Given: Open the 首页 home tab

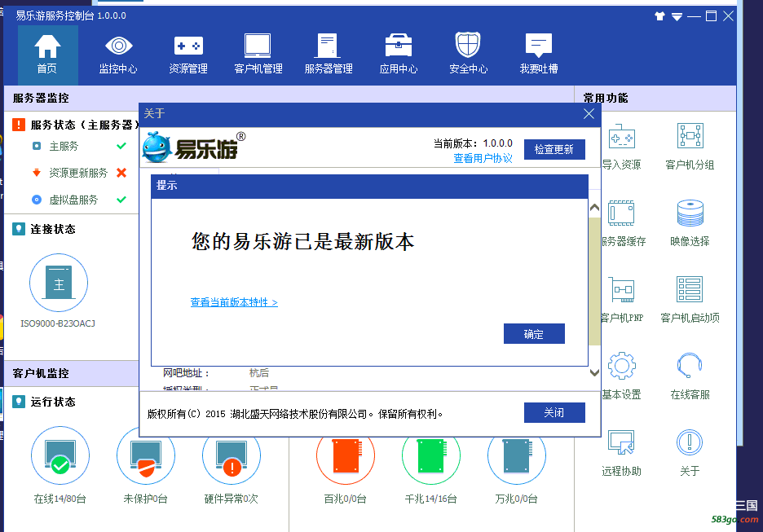Looking at the screenshot, I should coord(47,55).
